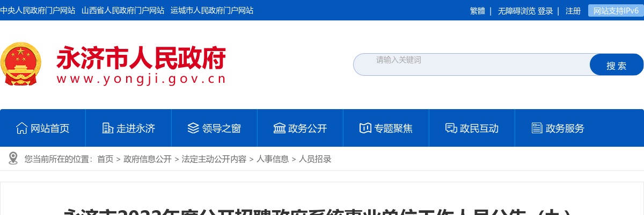
Task: Click the document icon beside 政务服务
Action: coord(537,128)
